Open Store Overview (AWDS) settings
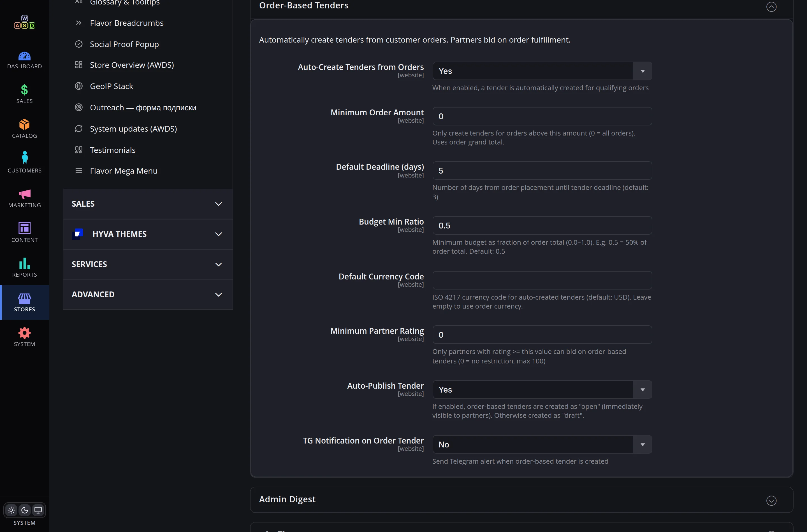807x532 pixels. (132, 65)
